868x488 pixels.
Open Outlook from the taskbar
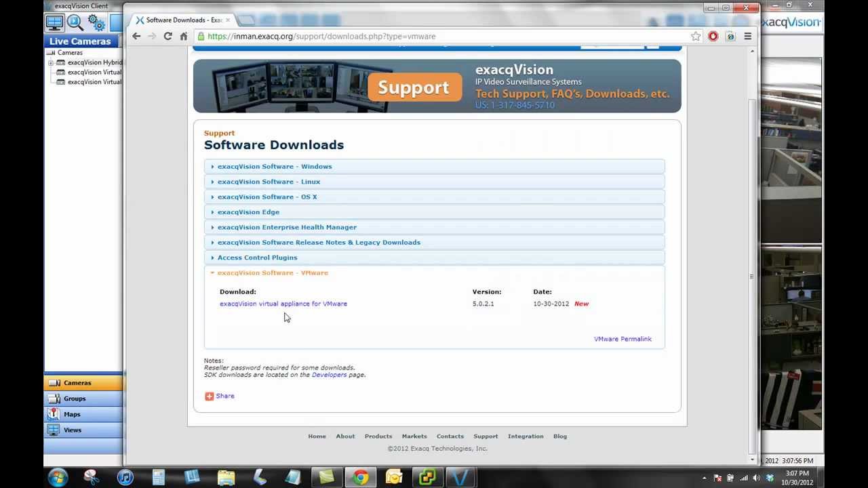coord(394,477)
